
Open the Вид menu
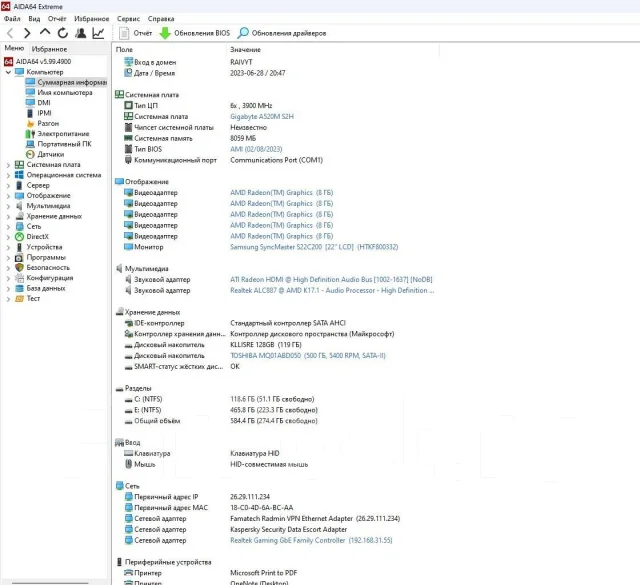[34, 19]
